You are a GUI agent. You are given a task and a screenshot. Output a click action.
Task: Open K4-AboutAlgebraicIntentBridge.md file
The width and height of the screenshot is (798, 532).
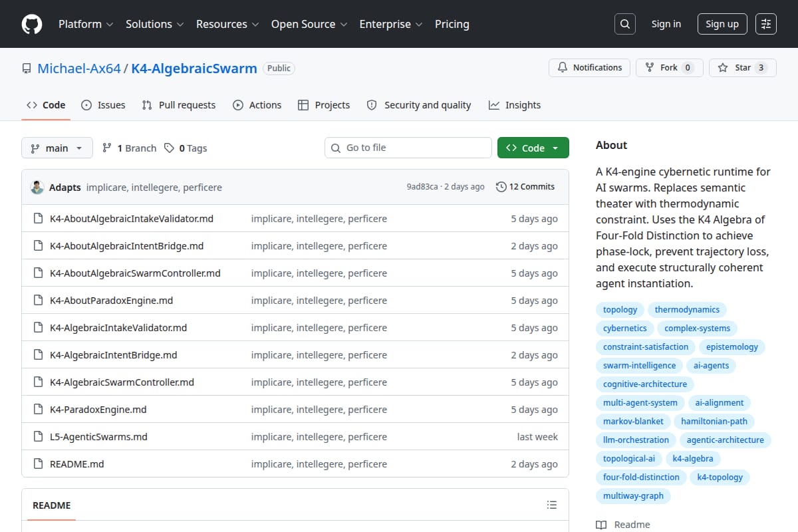(x=127, y=246)
